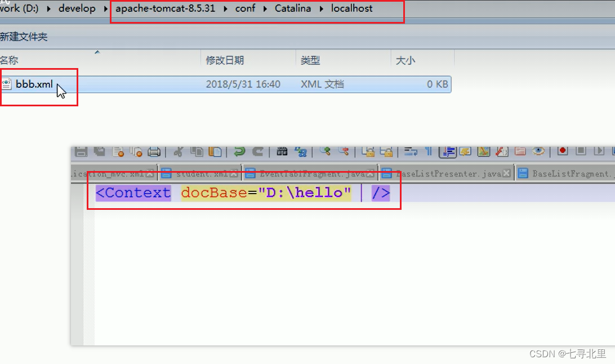Sort files by the 大小 column header

tap(422, 60)
